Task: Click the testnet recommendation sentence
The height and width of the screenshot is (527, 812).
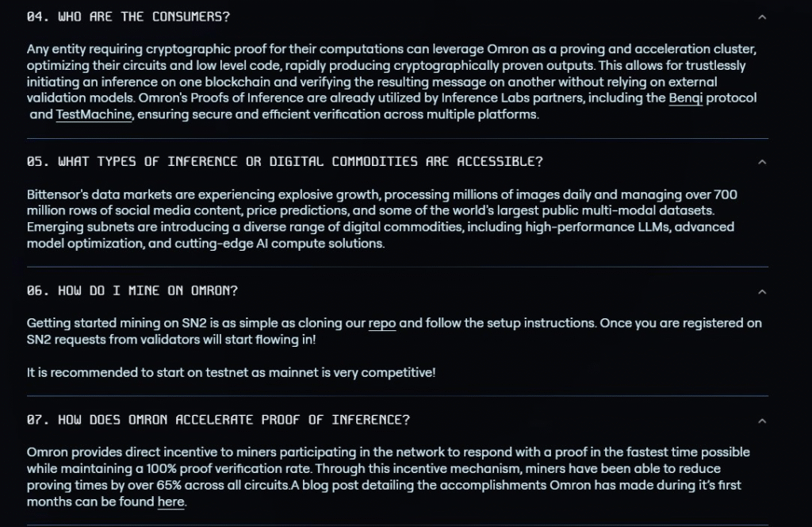Action: pyautogui.click(x=231, y=372)
